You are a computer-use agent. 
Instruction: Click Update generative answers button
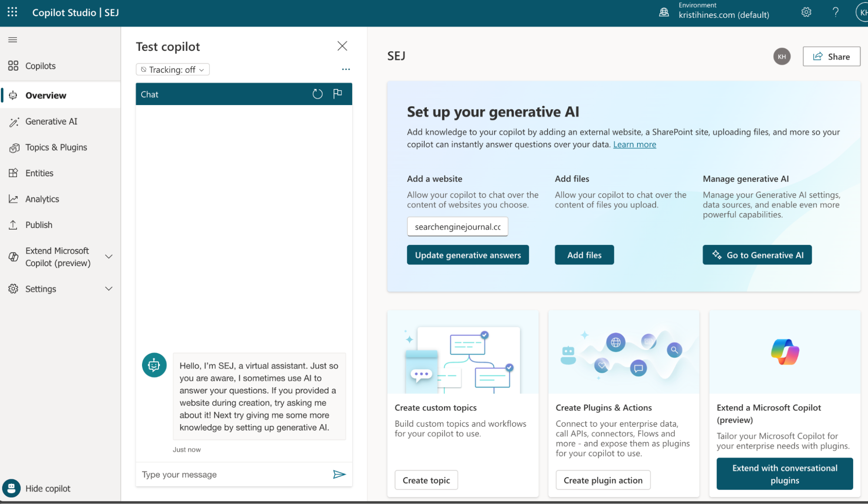click(x=468, y=254)
